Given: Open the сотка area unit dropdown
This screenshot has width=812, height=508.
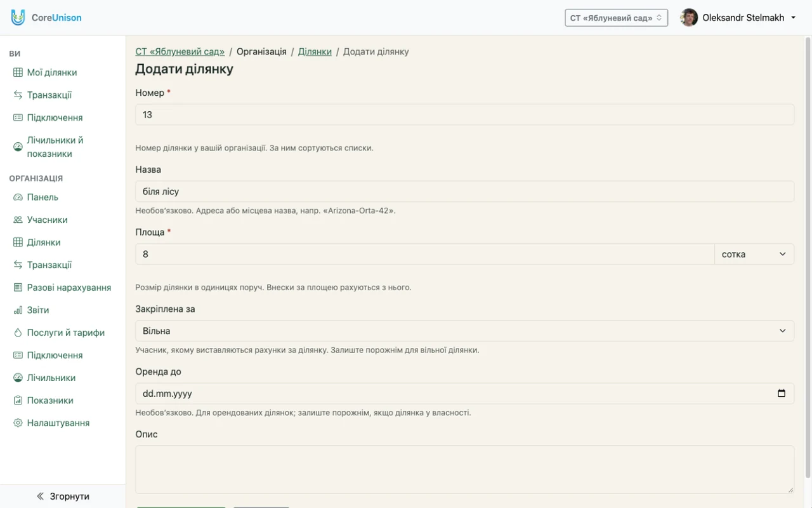Looking at the screenshot, I should tap(754, 254).
